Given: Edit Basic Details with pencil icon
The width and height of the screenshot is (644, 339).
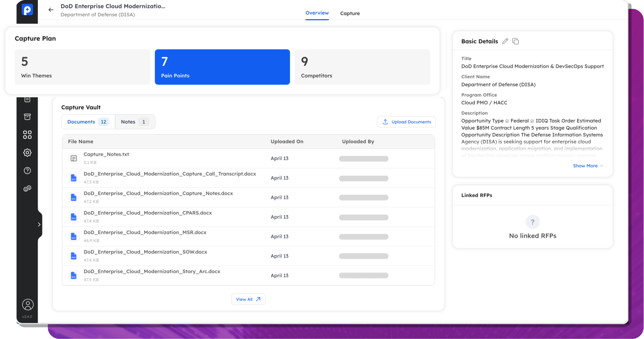Looking at the screenshot, I should coord(505,41).
